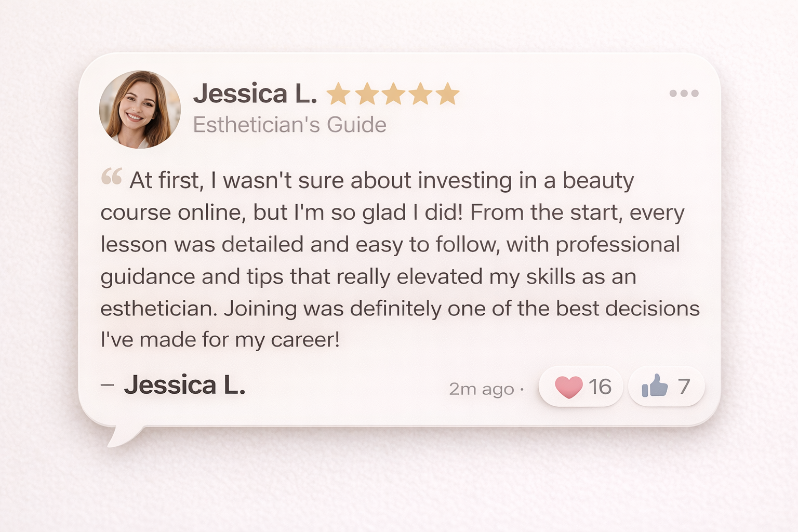Click the heart reaction count 16
The height and width of the screenshot is (532, 798).
(x=600, y=387)
